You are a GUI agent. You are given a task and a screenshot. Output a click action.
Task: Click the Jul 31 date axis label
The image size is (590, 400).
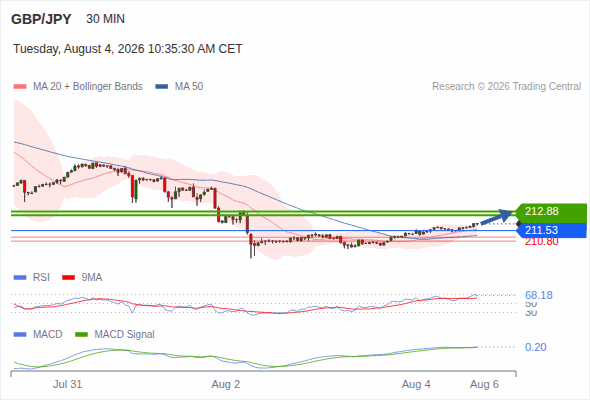click(67, 384)
